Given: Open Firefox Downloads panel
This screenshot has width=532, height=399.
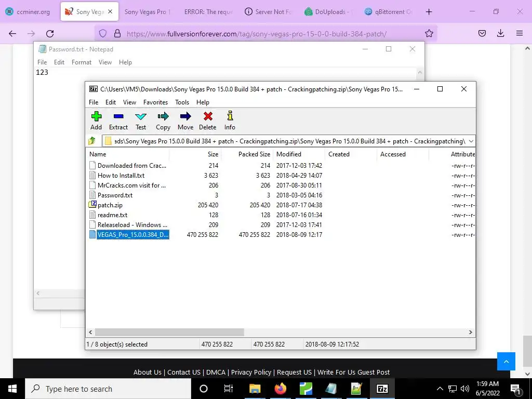Looking at the screenshot, I should tap(500, 33).
